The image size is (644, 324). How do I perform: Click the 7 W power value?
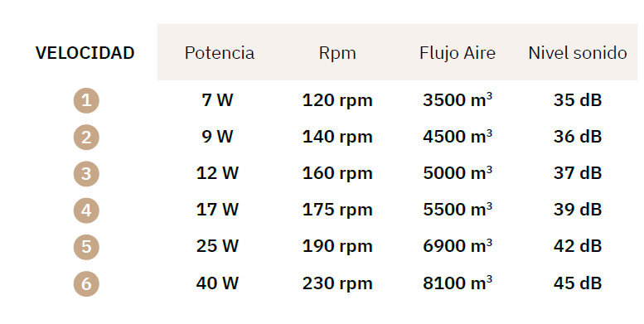point(217,100)
